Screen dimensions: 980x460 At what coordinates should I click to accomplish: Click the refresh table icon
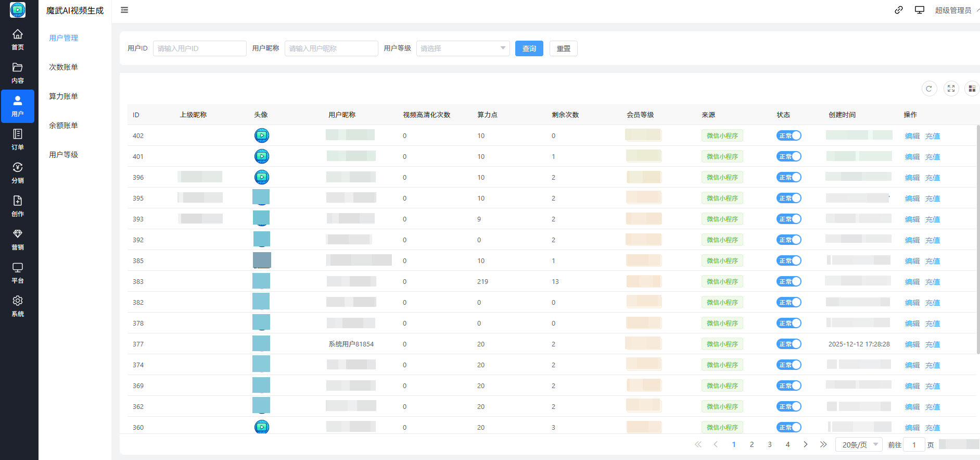929,89
